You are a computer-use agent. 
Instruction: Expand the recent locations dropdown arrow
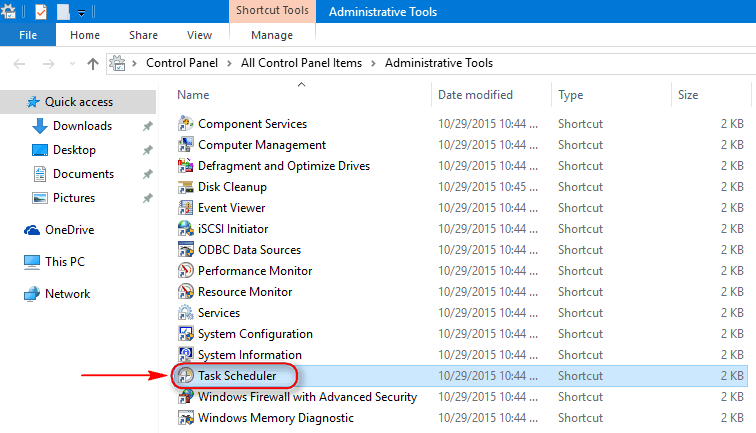coord(72,64)
